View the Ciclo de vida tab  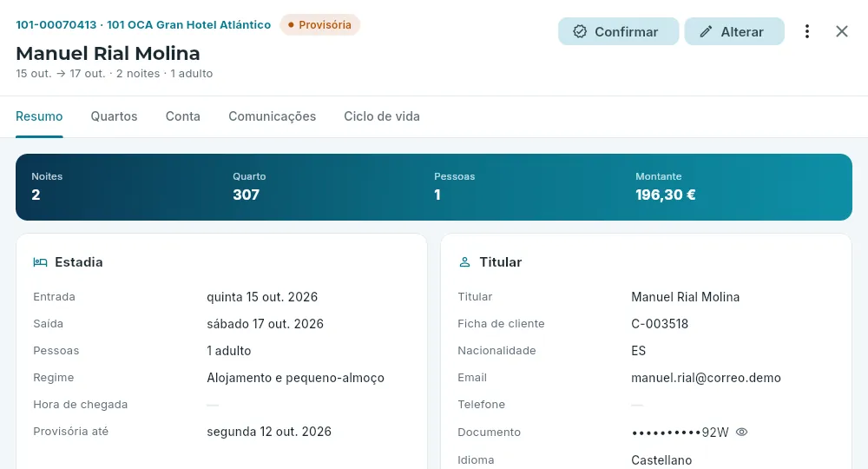(x=382, y=116)
